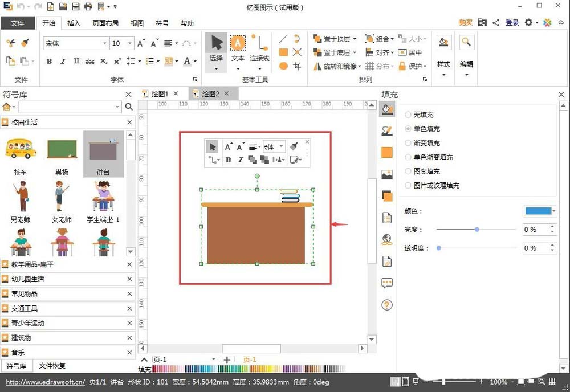The width and height of the screenshot is (570, 392).
Task: Switch to the 插入 ribbon tab
Action: [x=72, y=23]
